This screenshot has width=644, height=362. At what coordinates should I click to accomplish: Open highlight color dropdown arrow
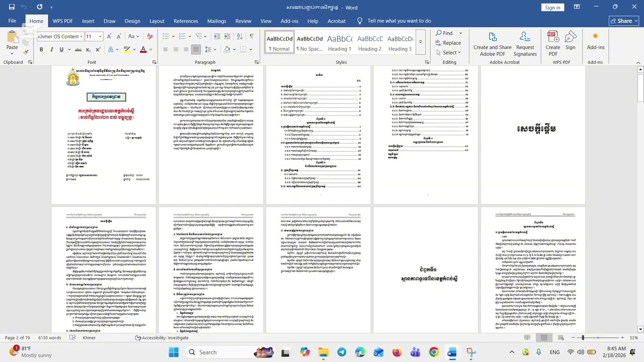click(134, 49)
